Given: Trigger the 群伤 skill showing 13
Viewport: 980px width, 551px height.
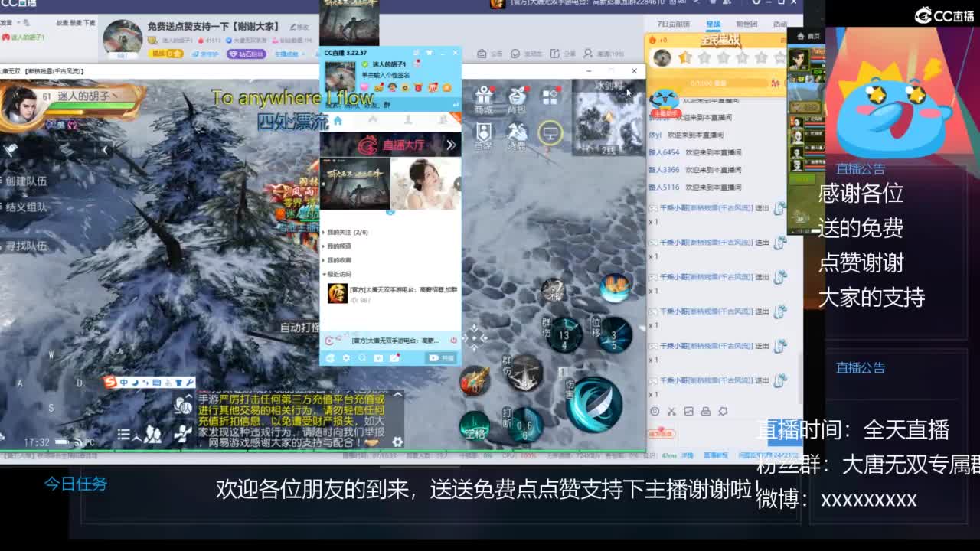Looking at the screenshot, I should 564,334.
